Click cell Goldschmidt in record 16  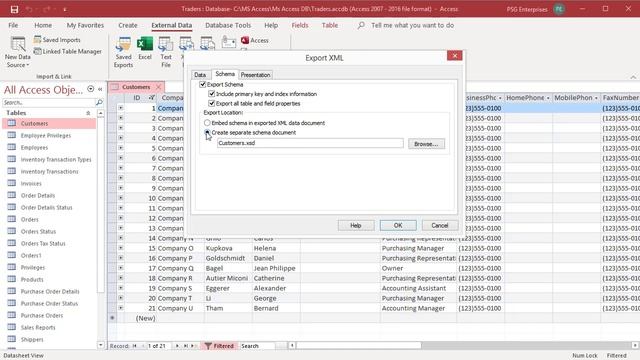click(228, 258)
